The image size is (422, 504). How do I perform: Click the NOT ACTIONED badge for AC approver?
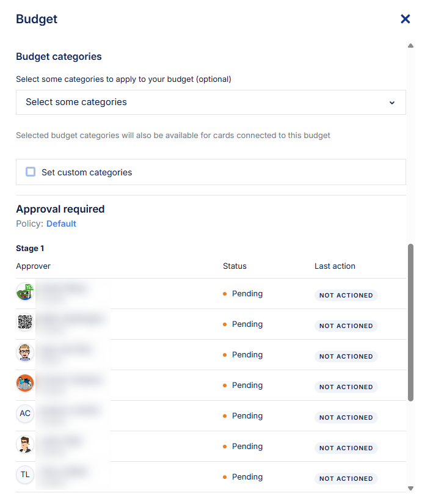click(346, 417)
